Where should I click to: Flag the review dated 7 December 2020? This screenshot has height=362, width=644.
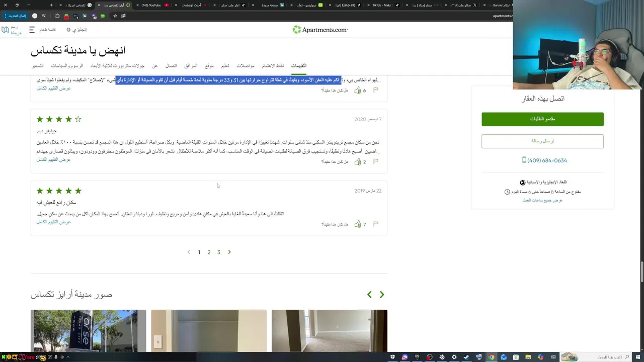click(376, 161)
